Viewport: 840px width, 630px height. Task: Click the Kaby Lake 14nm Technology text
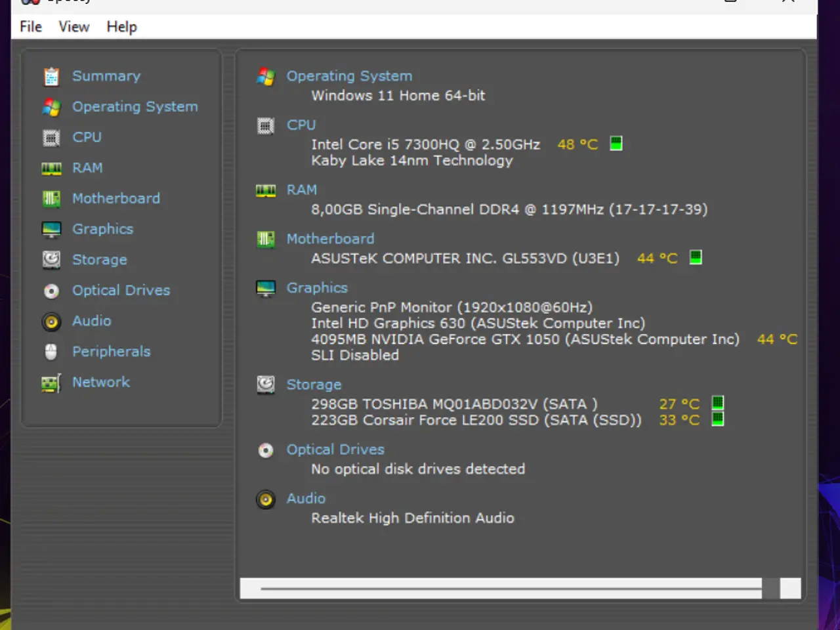tap(411, 161)
